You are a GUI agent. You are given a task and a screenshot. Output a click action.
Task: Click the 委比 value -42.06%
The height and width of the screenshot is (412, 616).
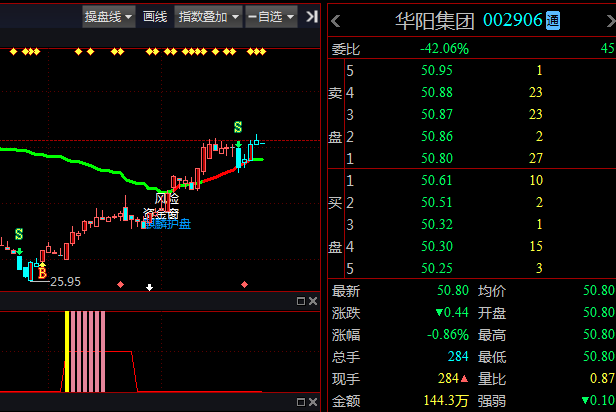coord(444,49)
